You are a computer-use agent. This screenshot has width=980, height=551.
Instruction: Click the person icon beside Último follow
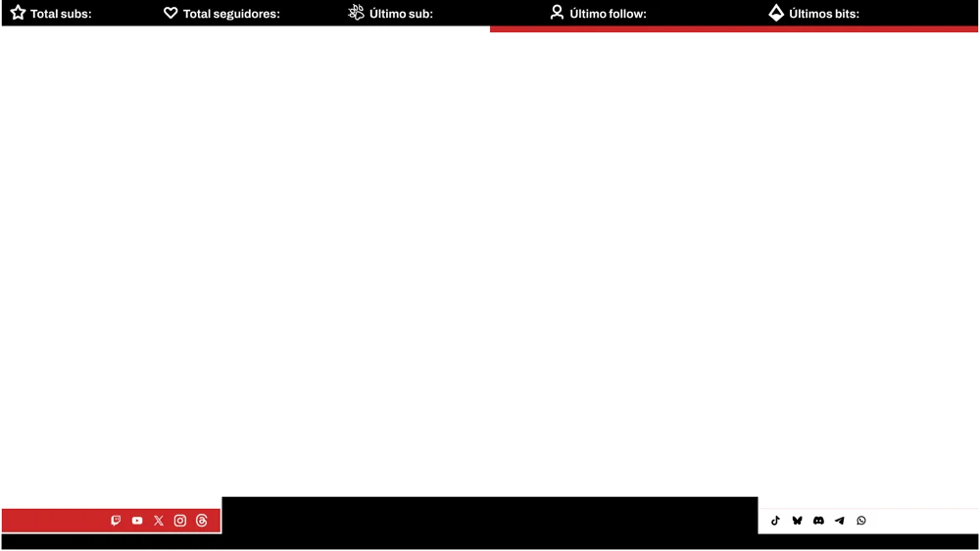point(557,13)
